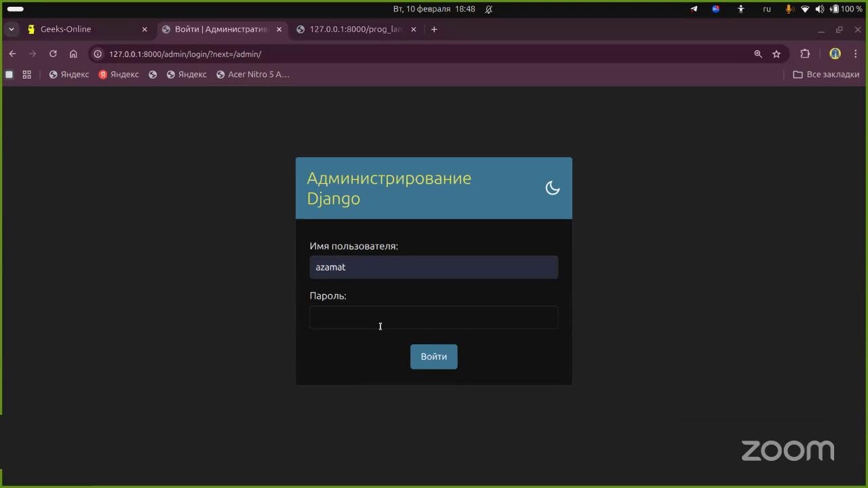Open the accessibility menu in top bar
868x488 pixels.
tap(741, 9)
